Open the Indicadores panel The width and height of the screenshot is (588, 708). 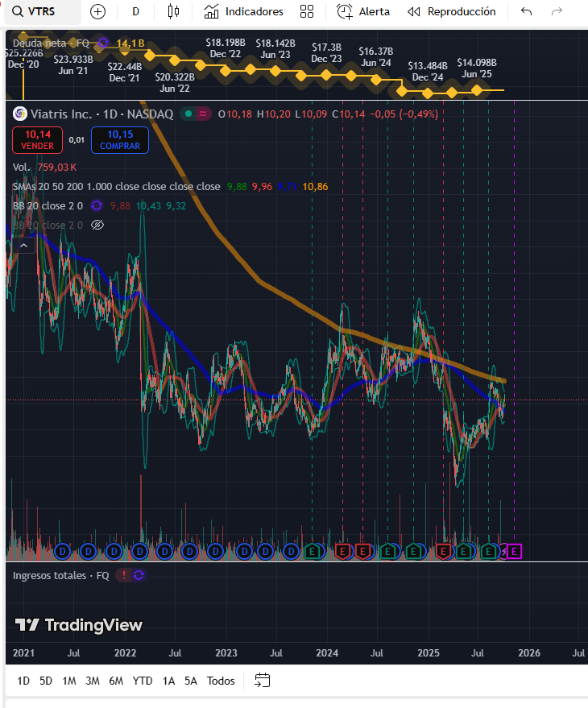244,11
